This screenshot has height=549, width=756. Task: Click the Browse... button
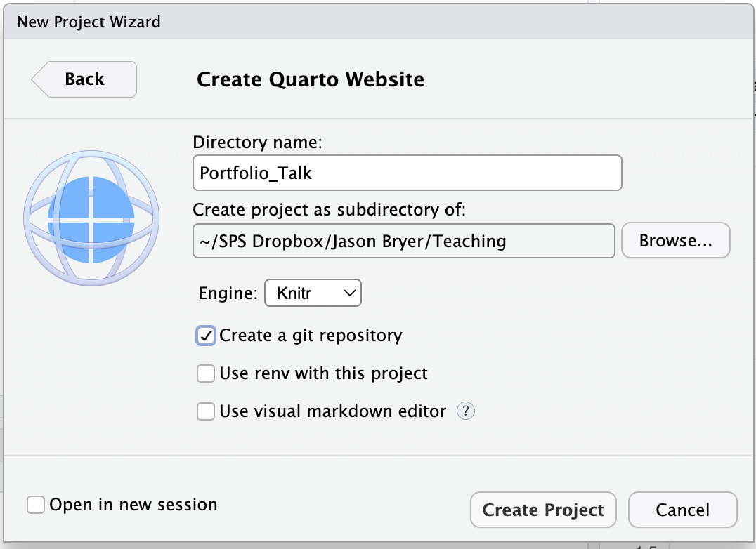pyautogui.click(x=675, y=242)
